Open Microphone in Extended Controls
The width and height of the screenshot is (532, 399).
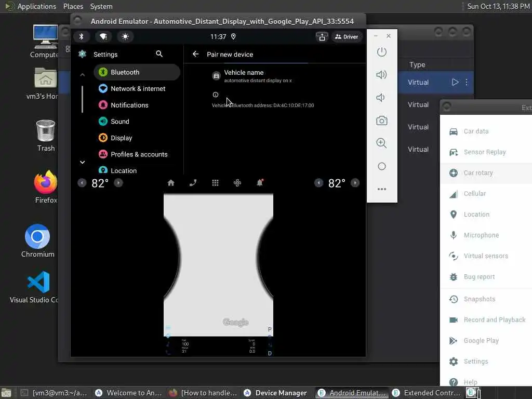pyautogui.click(x=486, y=235)
